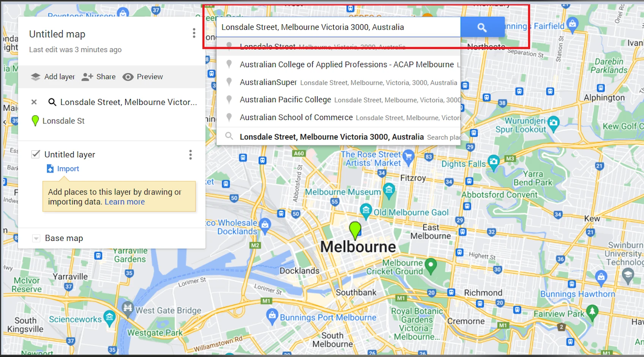The width and height of the screenshot is (644, 357).
Task: Click the Darebin Parklands label
Action: (609, 66)
